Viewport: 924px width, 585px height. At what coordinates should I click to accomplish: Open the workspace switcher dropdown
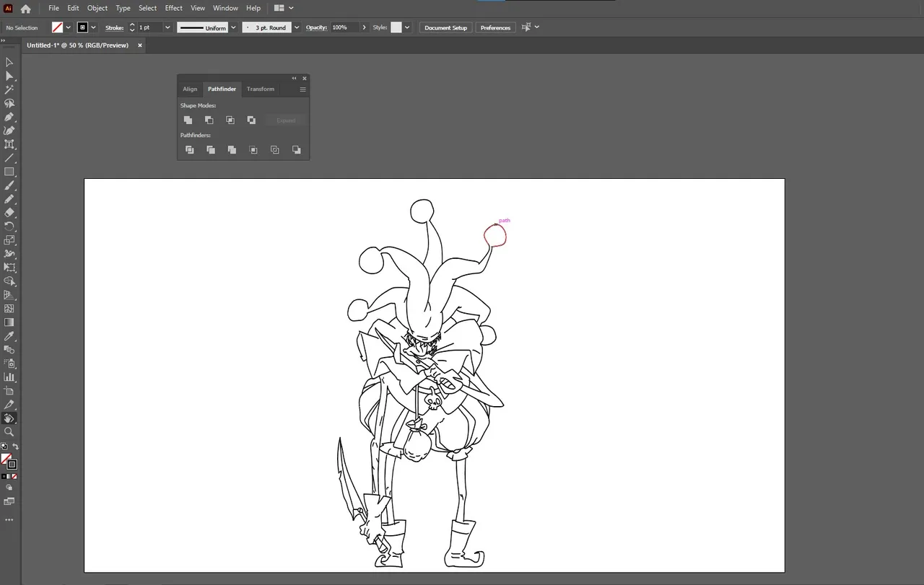point(284,8)
